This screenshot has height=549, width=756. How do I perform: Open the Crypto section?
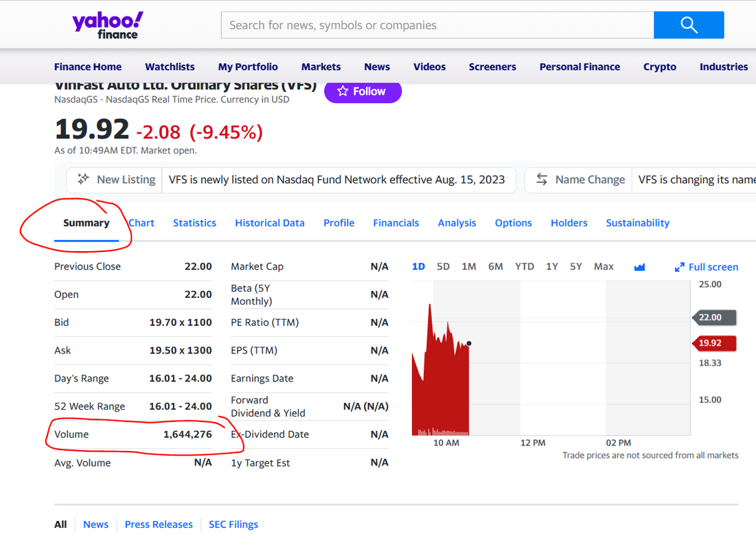coord(660,67)
